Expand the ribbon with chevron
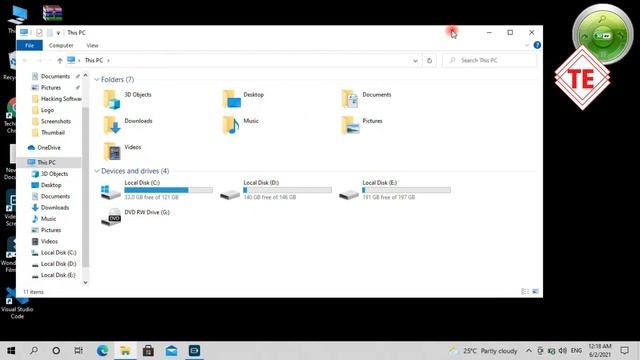This screenshot has width=640, height=360. point(527,45)
